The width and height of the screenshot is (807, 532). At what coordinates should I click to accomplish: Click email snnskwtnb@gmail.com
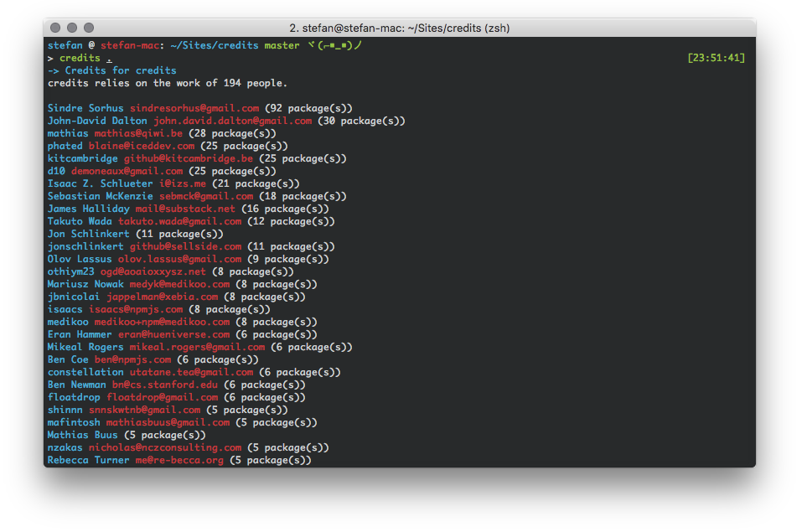(x=145, y=410)
